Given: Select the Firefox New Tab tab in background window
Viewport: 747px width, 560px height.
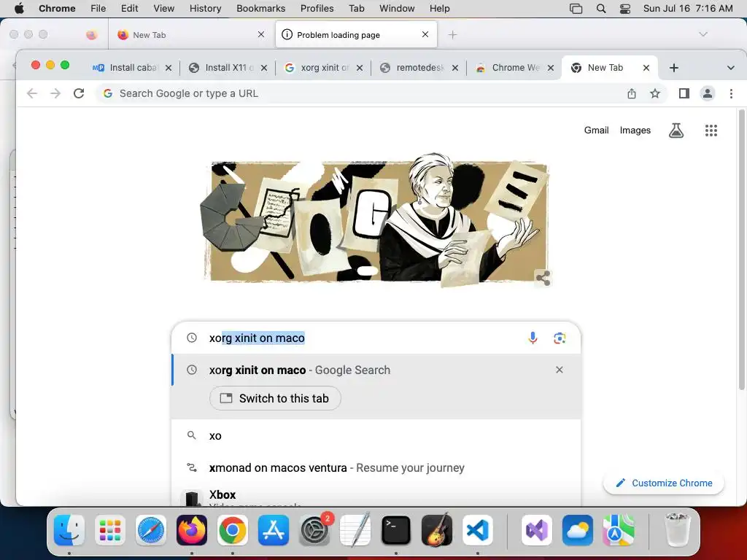Looking at the screenshot, I should (x=190, y=35).
